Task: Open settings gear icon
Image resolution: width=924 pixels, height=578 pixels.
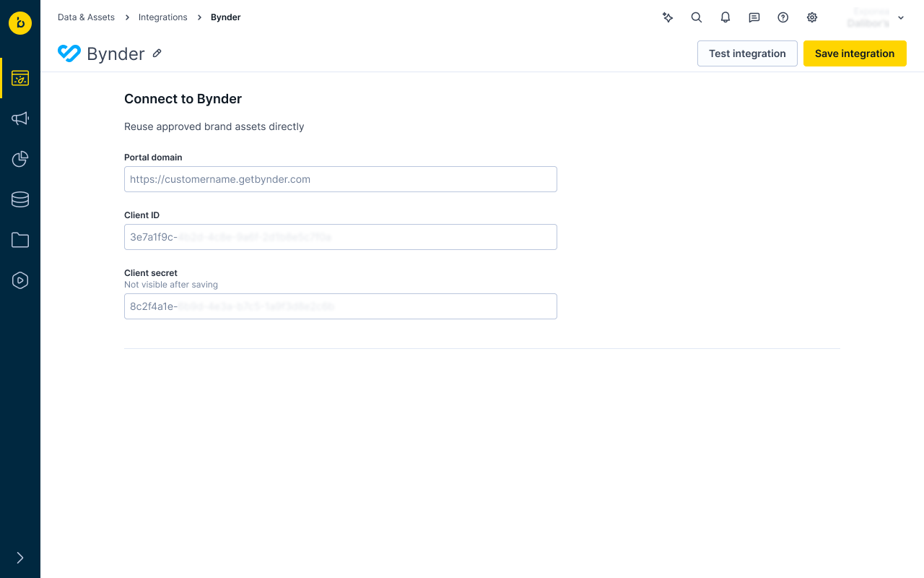Action: click(812, 17)
